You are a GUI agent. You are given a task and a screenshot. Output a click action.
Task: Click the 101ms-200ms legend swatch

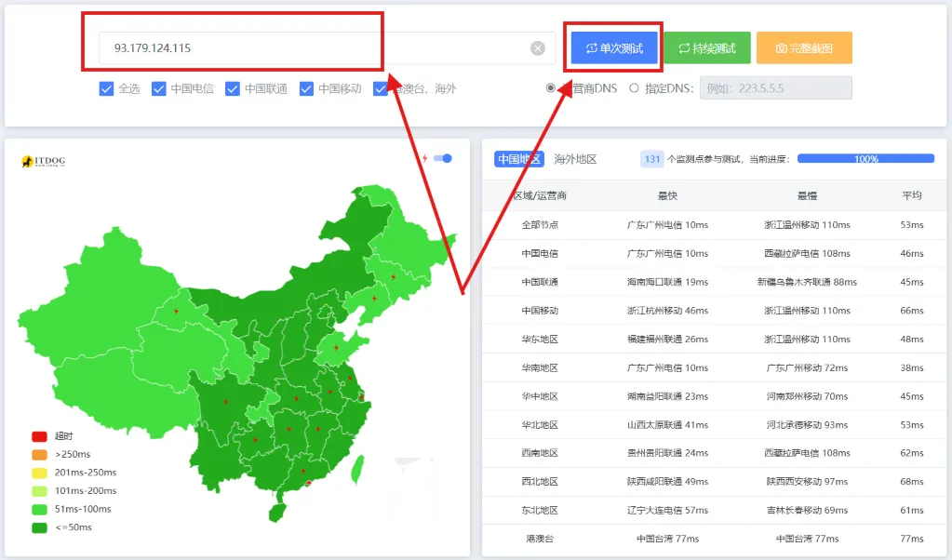pos(39,491)
